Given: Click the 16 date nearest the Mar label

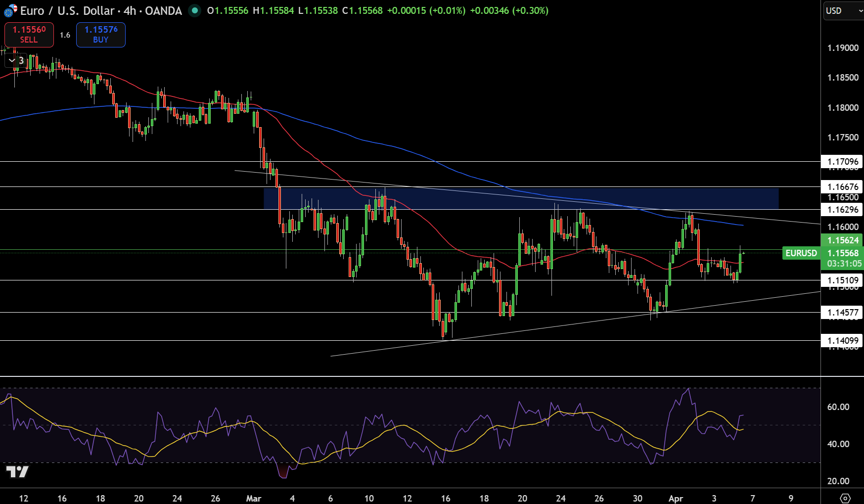Looking at the screenshot, I should (x=446, y=499).
